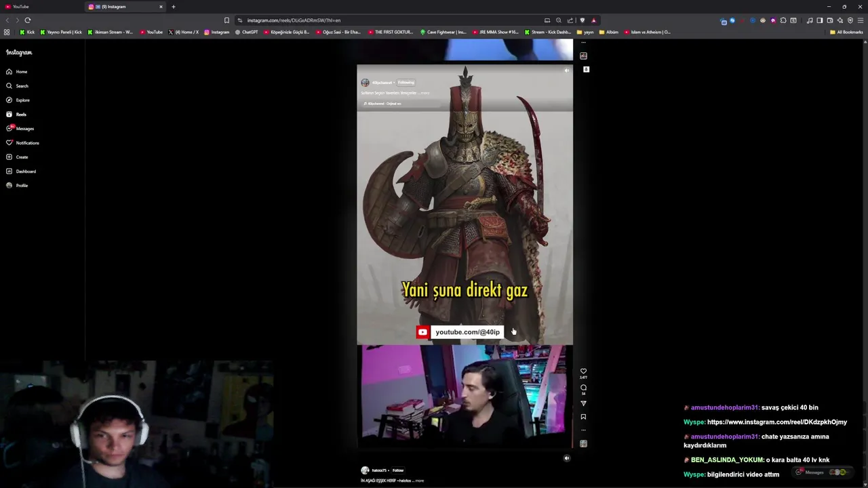Open the Brave shields icon in address bar
The width and height of the screenshot is (868, 488).
(x=582, y=20)
